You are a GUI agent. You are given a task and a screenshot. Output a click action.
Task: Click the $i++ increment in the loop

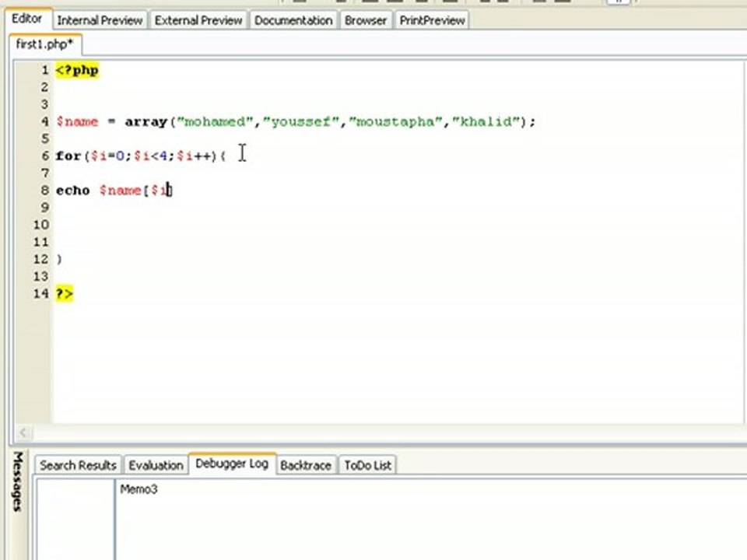(x=194, y=156)
